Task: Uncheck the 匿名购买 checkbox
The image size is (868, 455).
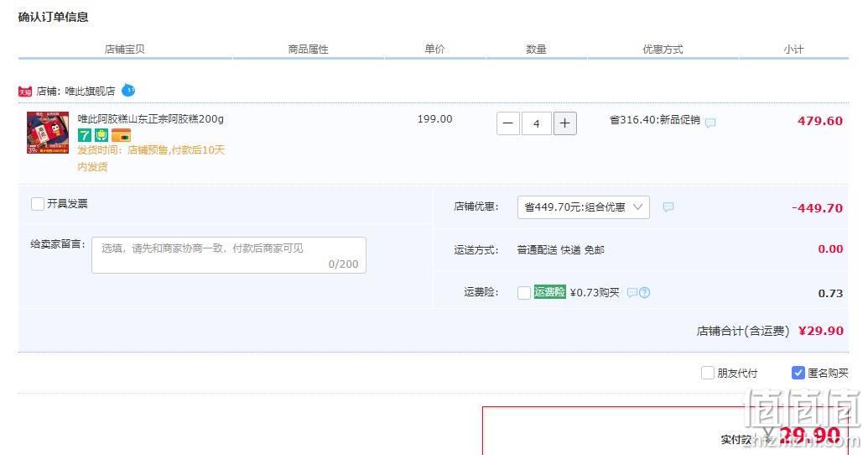Action: pyautogui.click(x=798, y=373)
